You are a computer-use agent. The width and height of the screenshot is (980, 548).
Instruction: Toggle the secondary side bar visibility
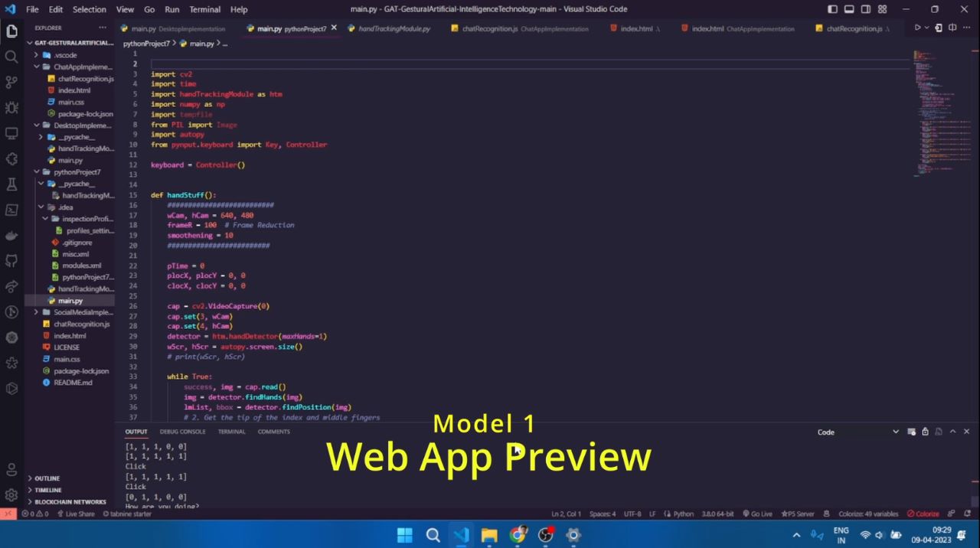coord(866,9)
